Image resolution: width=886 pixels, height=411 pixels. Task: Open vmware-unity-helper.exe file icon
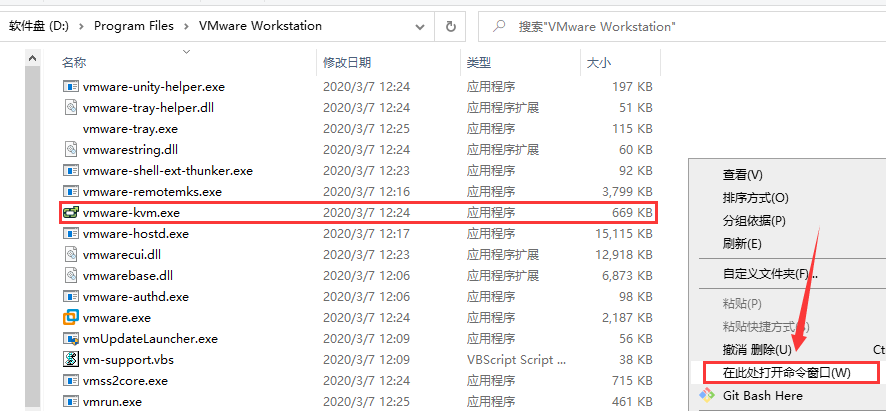point(70,86)
